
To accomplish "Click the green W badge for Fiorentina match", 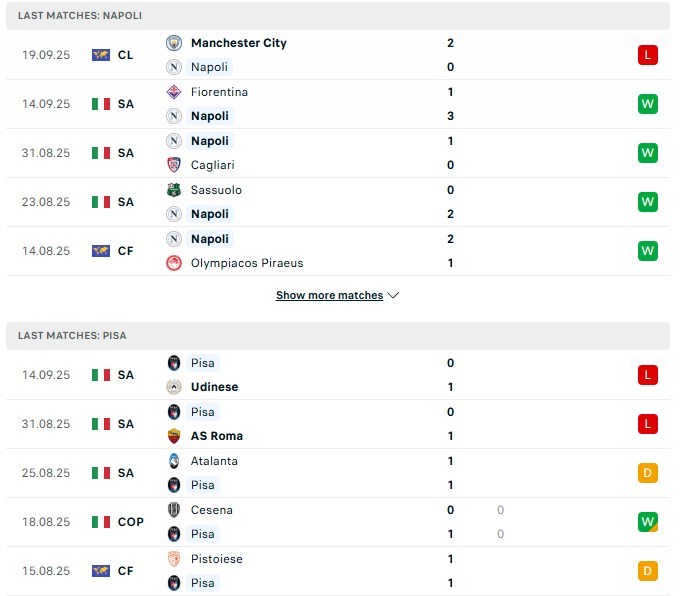I will [x=647, y=104].
